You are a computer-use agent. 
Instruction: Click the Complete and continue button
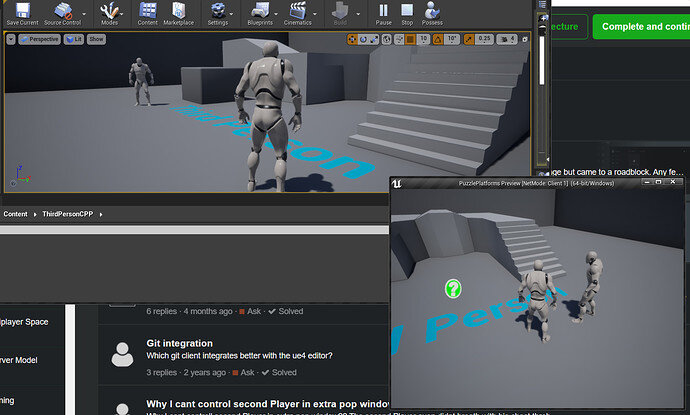[642, 26]
